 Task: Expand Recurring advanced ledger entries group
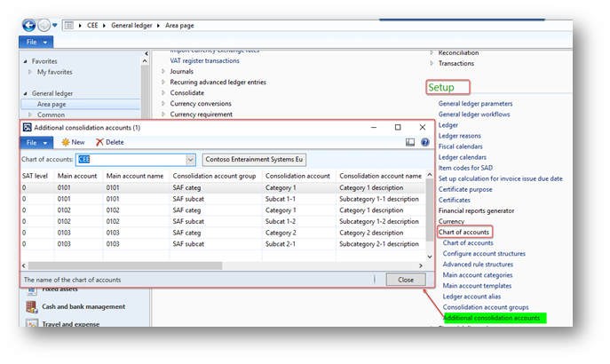(163, 82)
